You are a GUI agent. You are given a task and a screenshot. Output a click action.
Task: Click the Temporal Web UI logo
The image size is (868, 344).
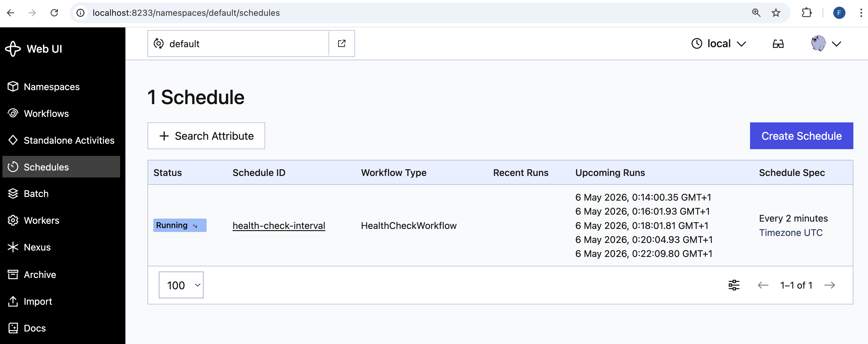point(34,49)
